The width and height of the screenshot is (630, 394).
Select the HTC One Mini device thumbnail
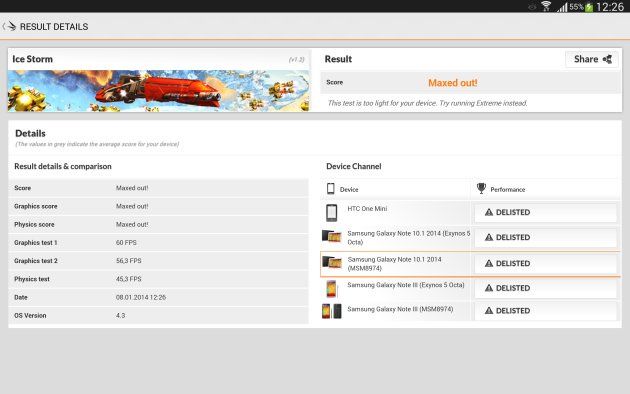point(331,213)
